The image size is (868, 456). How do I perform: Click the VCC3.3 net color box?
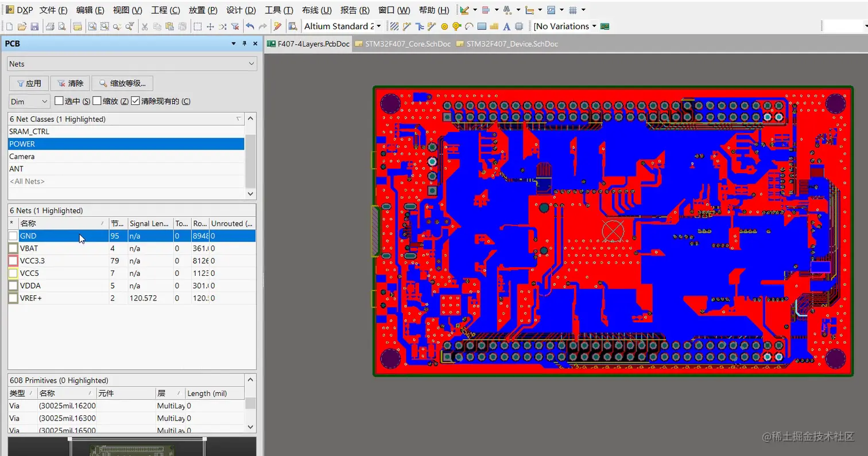point(13,260)
